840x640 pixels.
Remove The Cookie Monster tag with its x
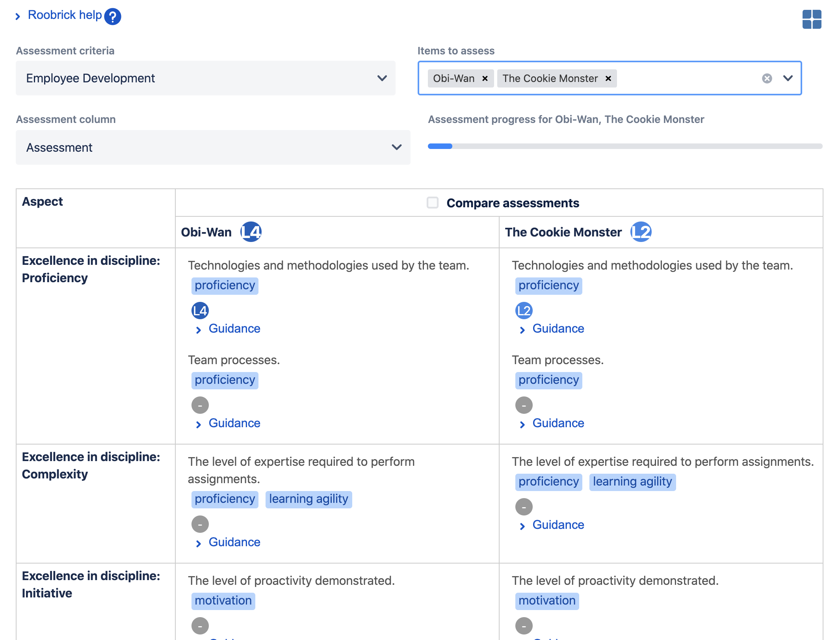(x=608, y=78)
